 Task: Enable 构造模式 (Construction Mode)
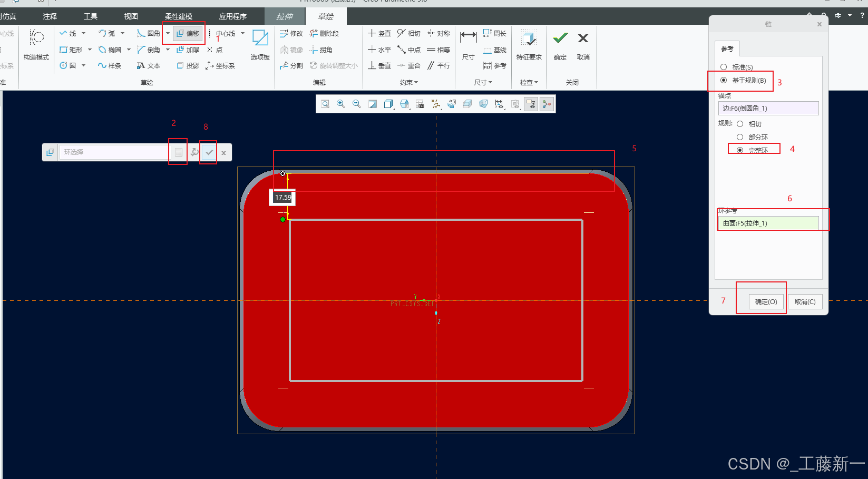[36, 45]
